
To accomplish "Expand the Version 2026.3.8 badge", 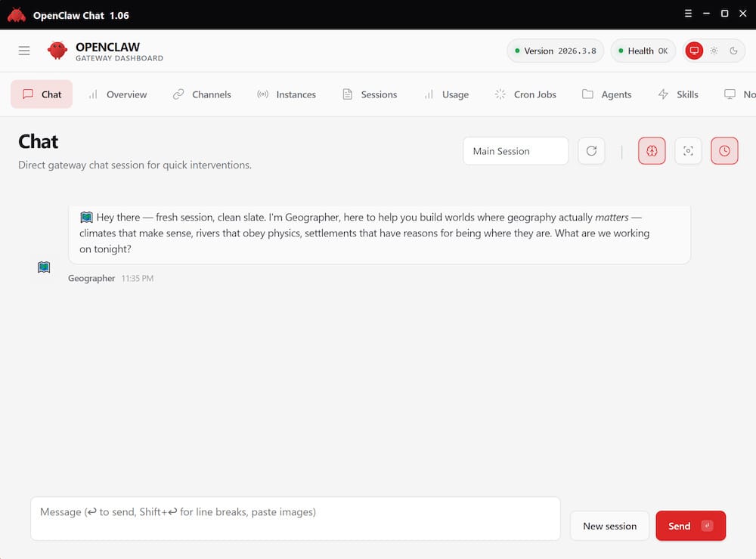I will point(555,50).
